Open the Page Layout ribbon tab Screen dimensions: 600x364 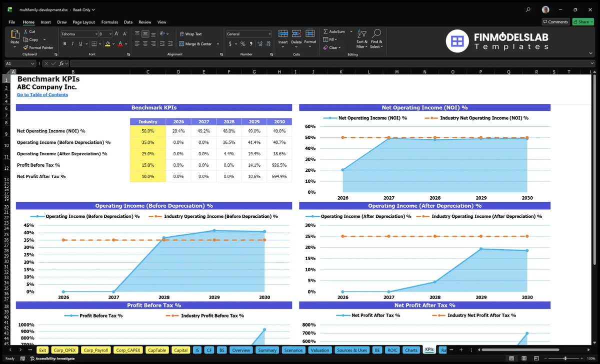tap(83, 22)
